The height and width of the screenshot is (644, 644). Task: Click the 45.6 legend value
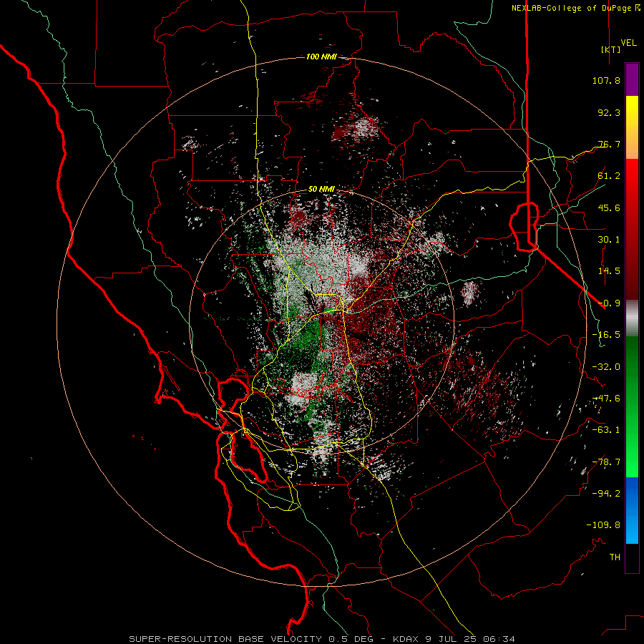click(609, 208)
